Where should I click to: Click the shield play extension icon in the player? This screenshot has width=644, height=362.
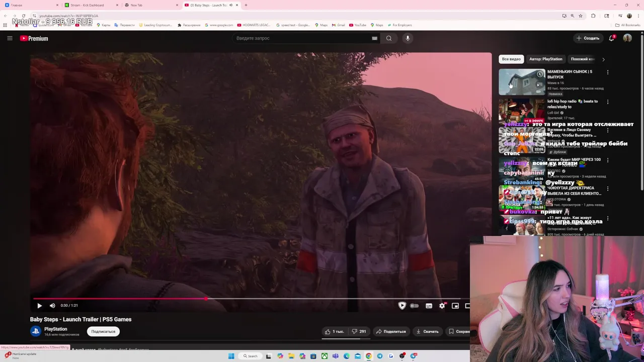(x=402, y=306)
